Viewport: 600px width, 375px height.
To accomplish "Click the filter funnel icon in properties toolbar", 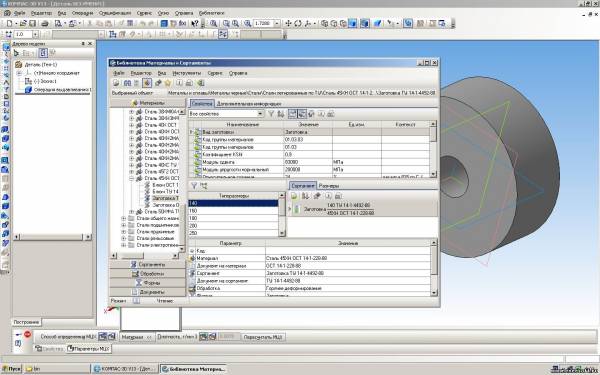I will click(271, 114).
